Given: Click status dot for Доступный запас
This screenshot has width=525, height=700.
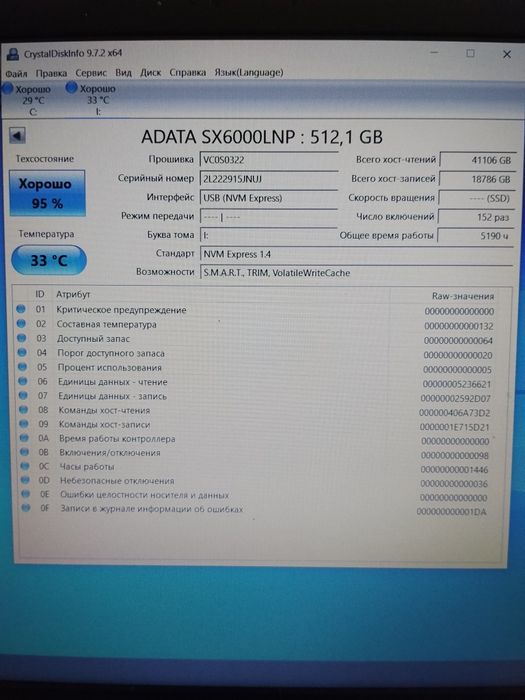Looking at the screenshot, I should 21,338.
